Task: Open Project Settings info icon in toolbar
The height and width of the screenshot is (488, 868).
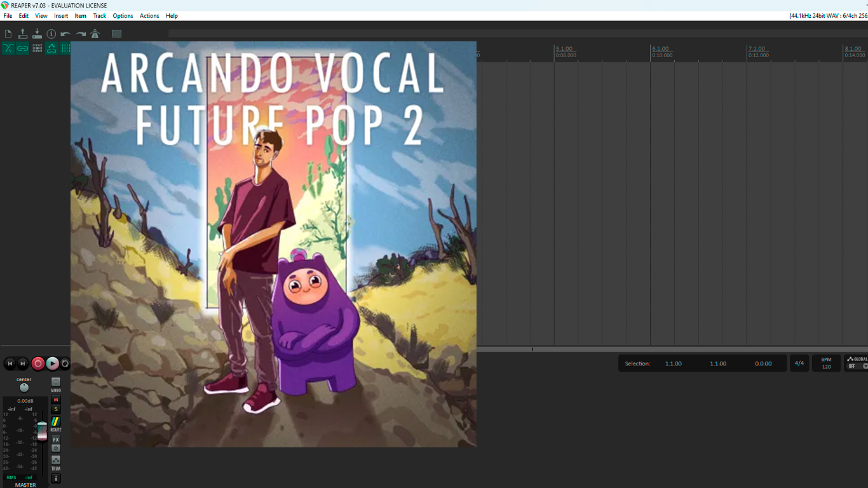Action: 51,34
